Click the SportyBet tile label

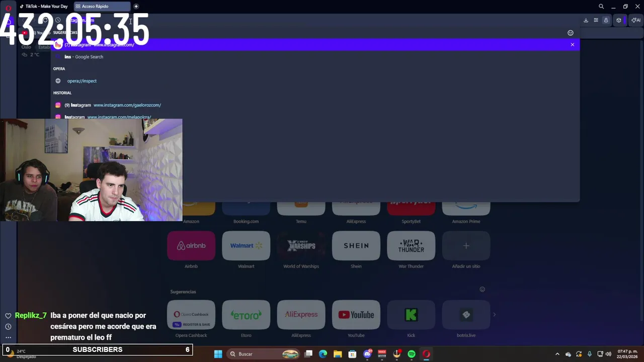[411, 221]
